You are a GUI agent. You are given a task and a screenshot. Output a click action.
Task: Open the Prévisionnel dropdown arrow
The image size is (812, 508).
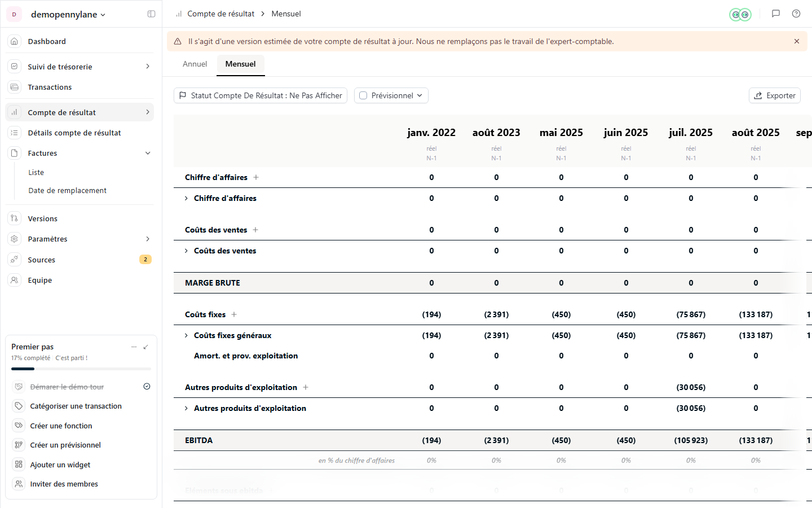420,95
